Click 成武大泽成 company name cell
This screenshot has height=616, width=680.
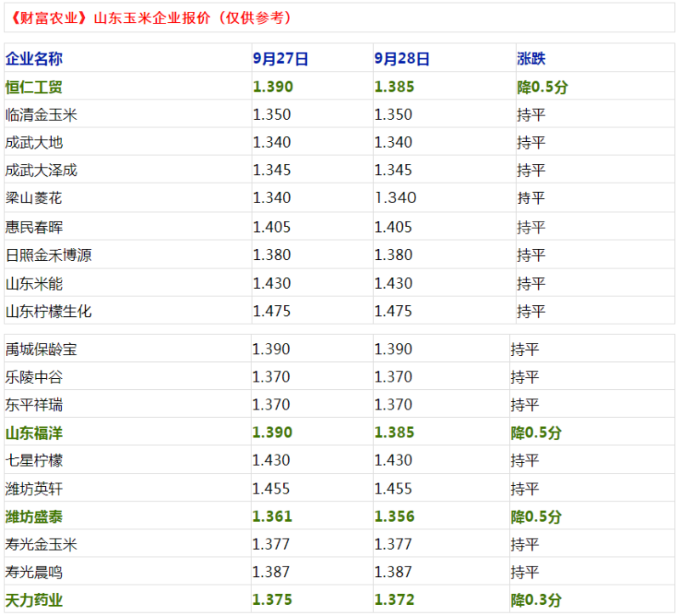point(41,170)
